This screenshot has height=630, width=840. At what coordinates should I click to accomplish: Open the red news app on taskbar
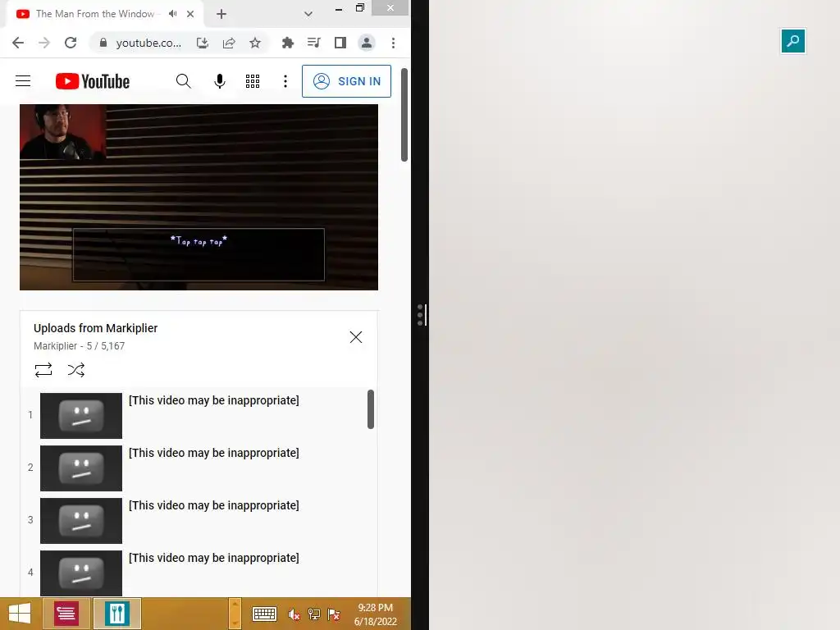[66, 614]
